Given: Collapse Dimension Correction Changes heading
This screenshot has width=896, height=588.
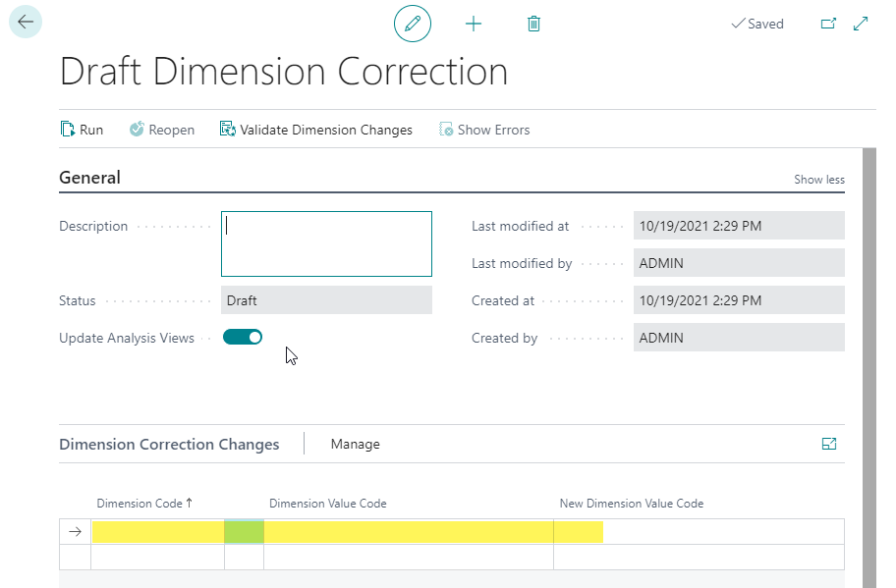Looking at the screenshot, I should coord(169,444).
